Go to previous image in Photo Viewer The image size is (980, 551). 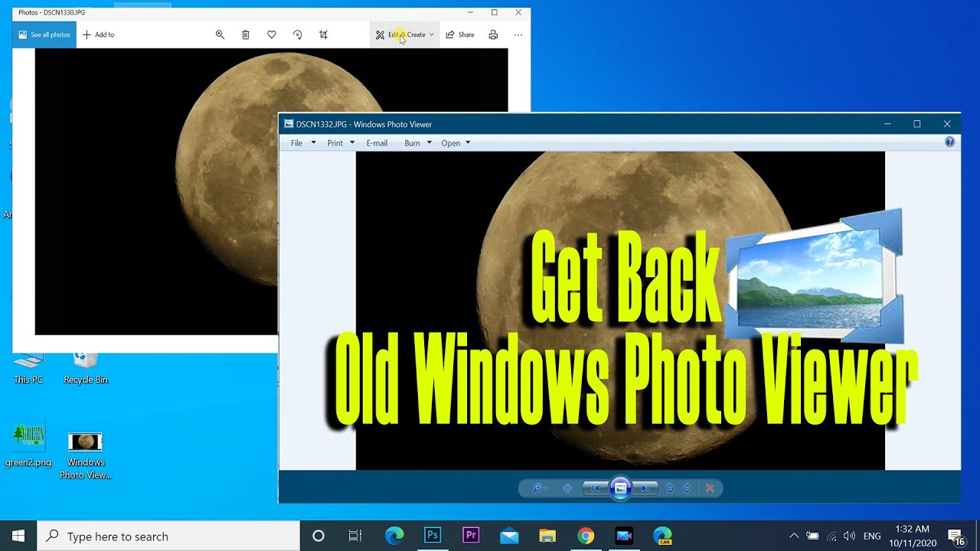pyautogui.click(x=596, y=488)
